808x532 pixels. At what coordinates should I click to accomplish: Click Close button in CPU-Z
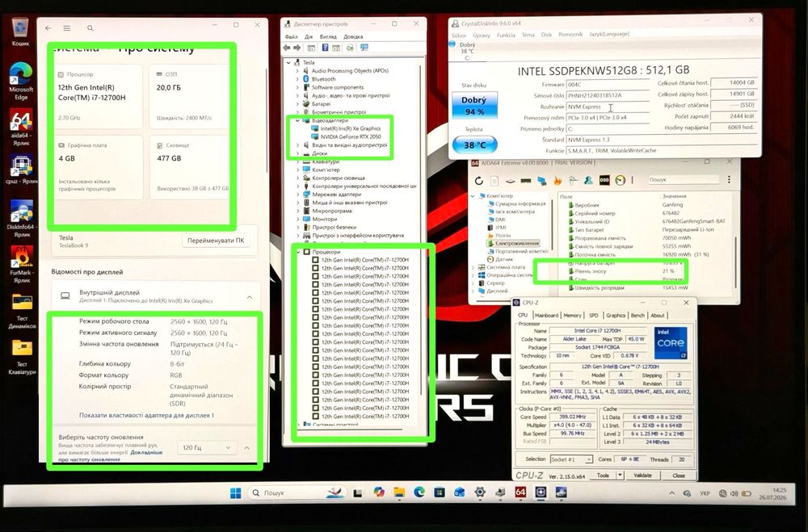(678, 475)
